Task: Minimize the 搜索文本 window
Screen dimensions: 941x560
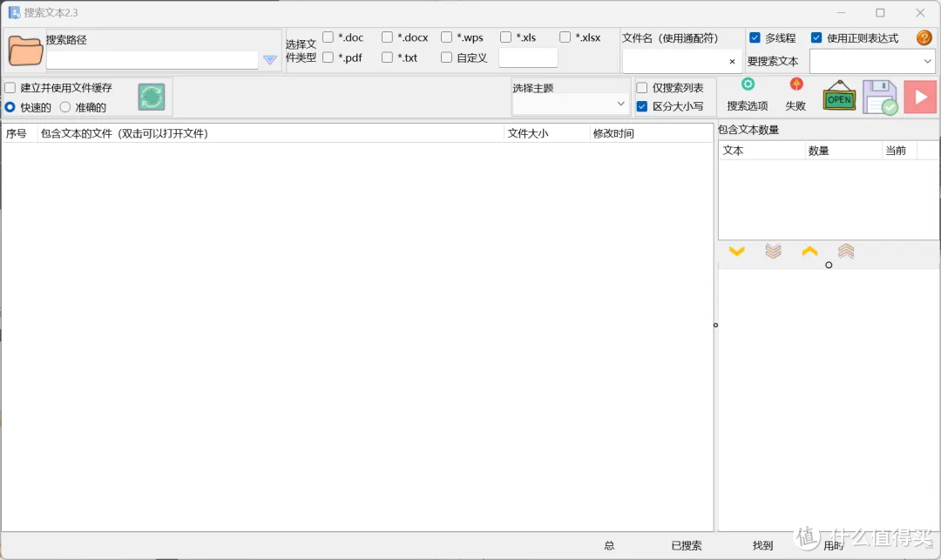Action: [x=841, y=12]
